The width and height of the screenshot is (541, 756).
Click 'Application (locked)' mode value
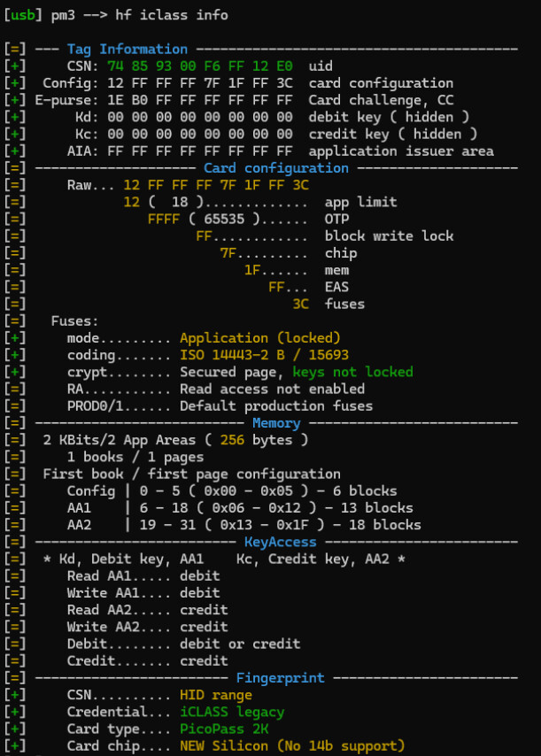pyautogui.click(x=260, y=338)
